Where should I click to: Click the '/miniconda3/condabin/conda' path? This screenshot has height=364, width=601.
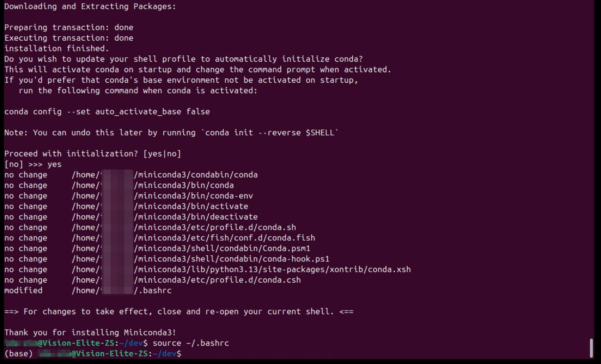[x=196, y=175]
